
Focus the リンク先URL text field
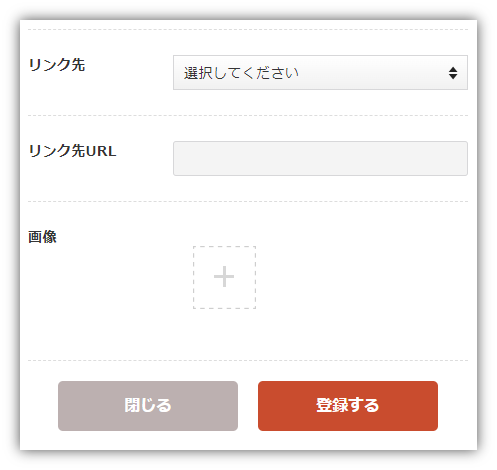click(320, 158)
